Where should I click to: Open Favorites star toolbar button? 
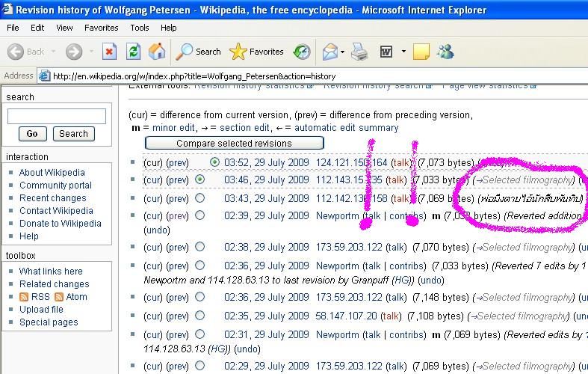click(x=256, y=52)
